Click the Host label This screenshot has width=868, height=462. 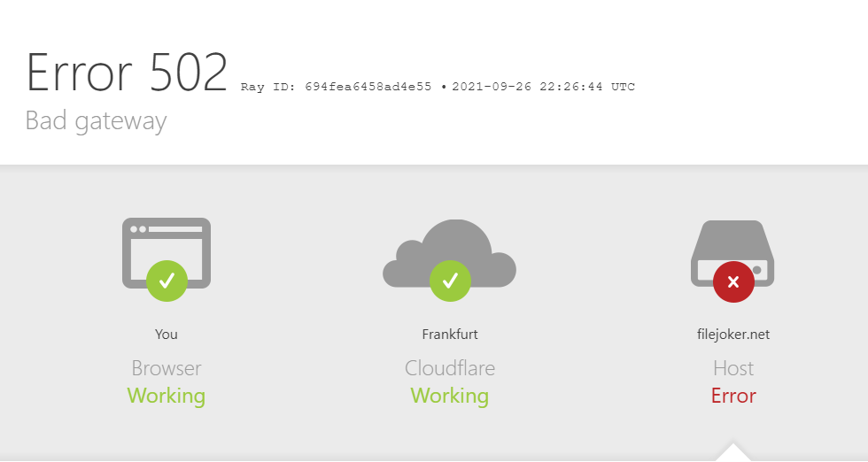click(733, 368)
